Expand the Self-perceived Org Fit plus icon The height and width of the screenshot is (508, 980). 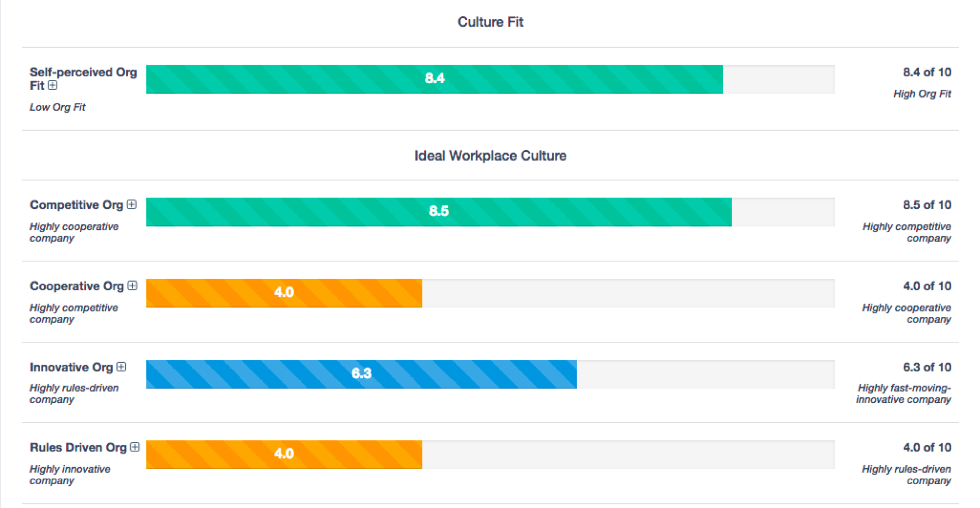pyautogui.click(x=53, y=85)
